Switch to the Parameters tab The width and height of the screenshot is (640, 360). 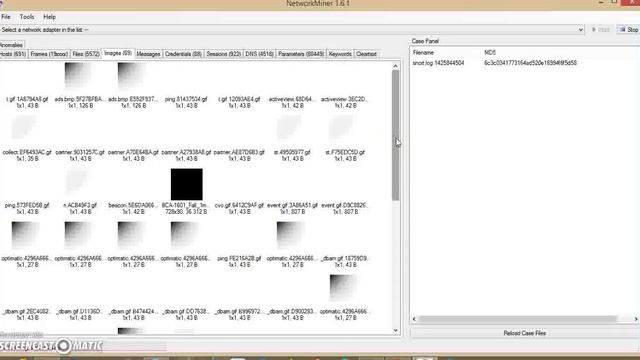[301, 54]
